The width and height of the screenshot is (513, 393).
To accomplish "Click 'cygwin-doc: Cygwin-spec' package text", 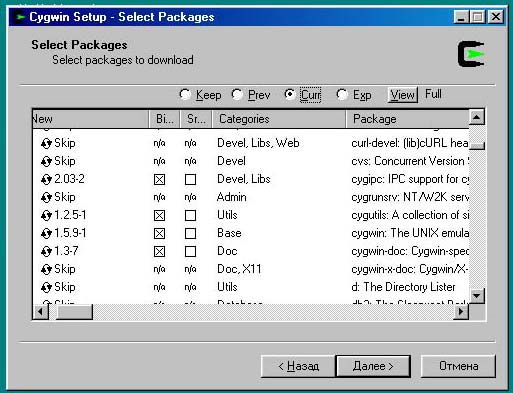I will (410, 251).
